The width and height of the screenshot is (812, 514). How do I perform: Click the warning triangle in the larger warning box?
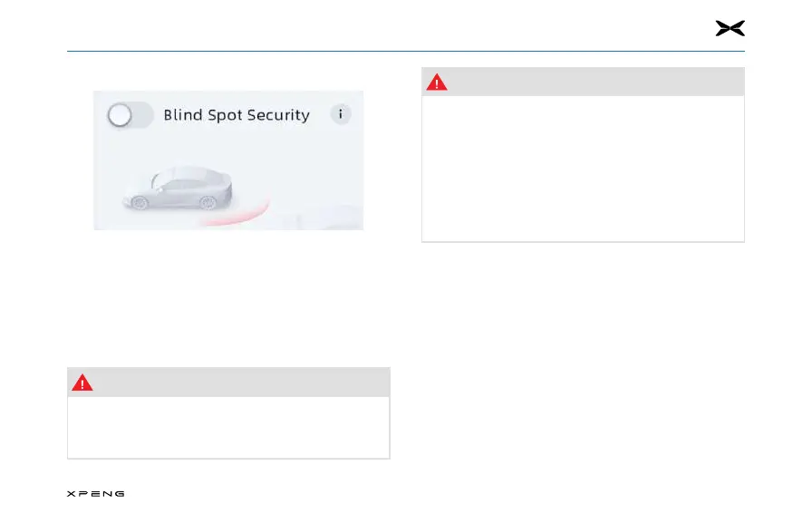[x=437, y=82]
